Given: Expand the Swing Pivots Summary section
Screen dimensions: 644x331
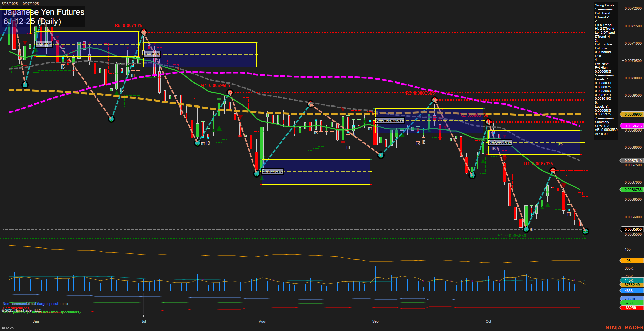Looking at the screenshot, I should 602,122.
